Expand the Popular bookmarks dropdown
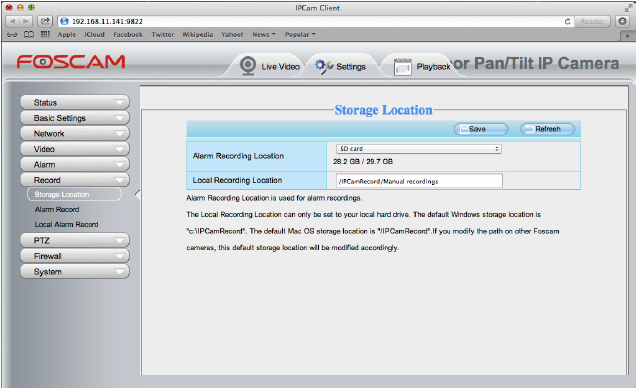 [300, 35]
